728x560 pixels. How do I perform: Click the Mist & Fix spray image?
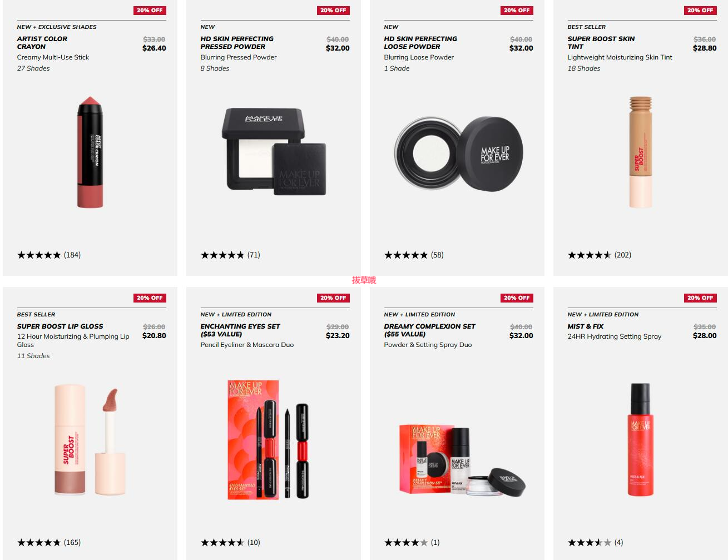[641, 439]
